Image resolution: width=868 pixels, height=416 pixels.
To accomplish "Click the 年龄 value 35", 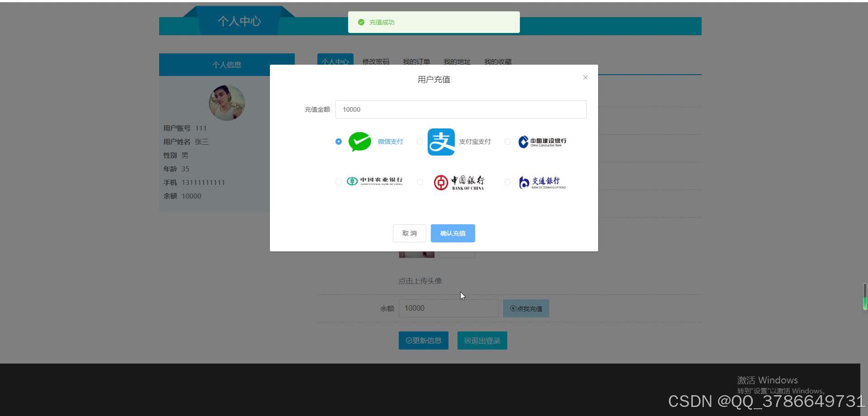I will pyautogui.click(x=185, y=169).
